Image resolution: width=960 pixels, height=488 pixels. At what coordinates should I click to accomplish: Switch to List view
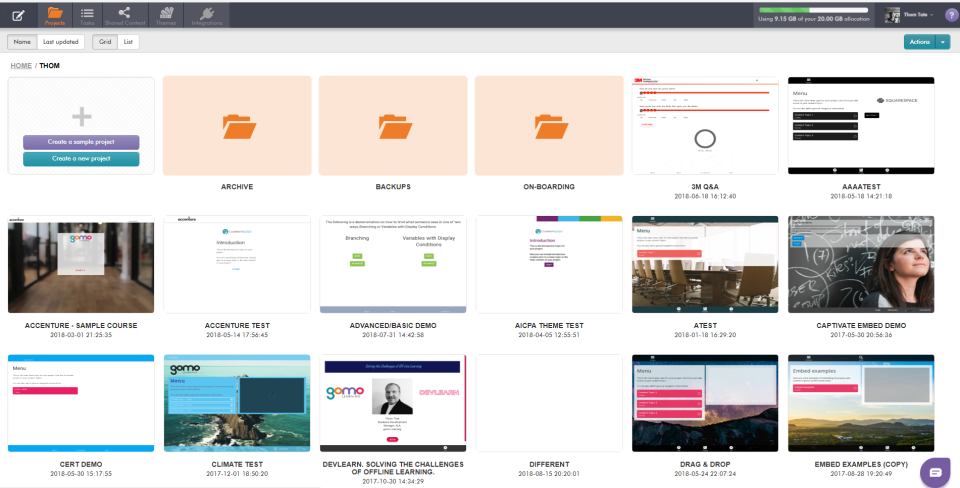[128, 42]
